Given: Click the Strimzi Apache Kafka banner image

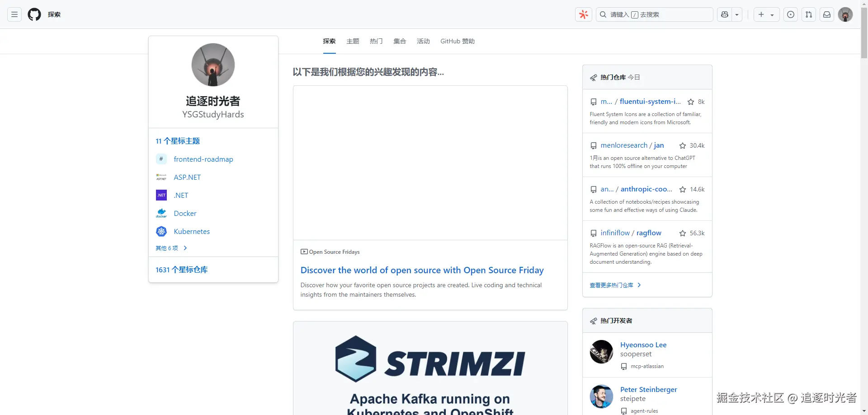Looking at the screenshot, I should coord(430,368).
